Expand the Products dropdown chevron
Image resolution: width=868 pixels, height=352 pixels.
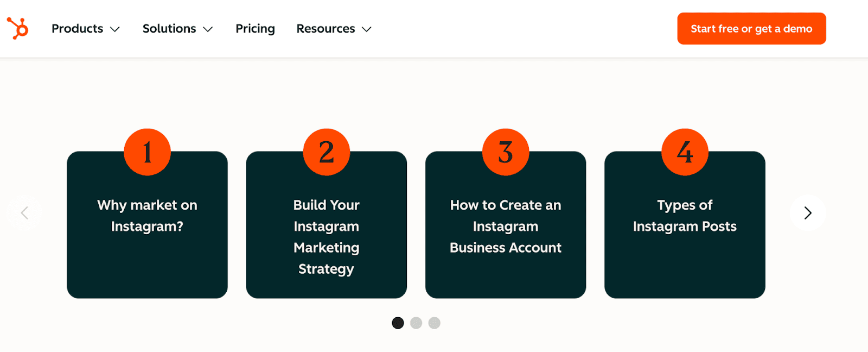tap(115, 29)
